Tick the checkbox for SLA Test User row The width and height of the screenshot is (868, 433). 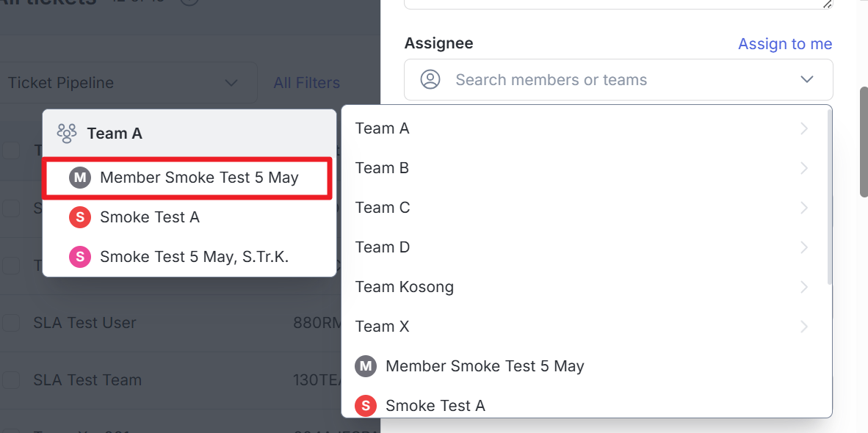(x=11, y=323)
